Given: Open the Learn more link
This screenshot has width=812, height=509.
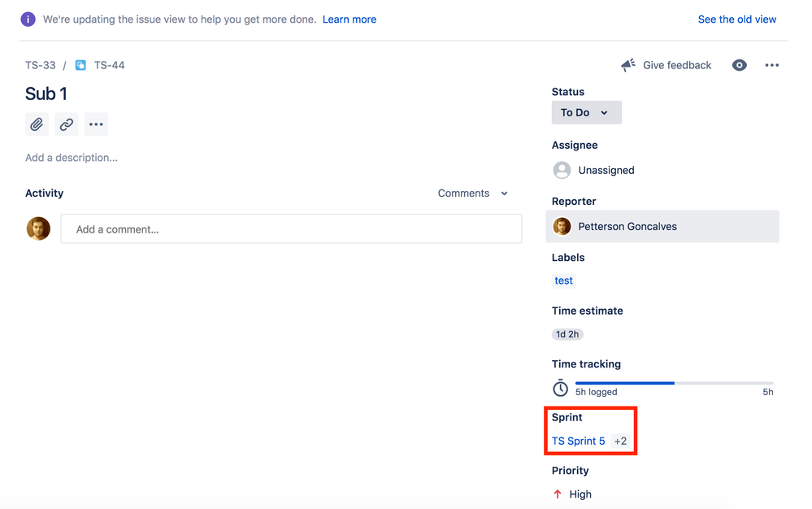Looking at the screenshot, I should tap(349, 19).
